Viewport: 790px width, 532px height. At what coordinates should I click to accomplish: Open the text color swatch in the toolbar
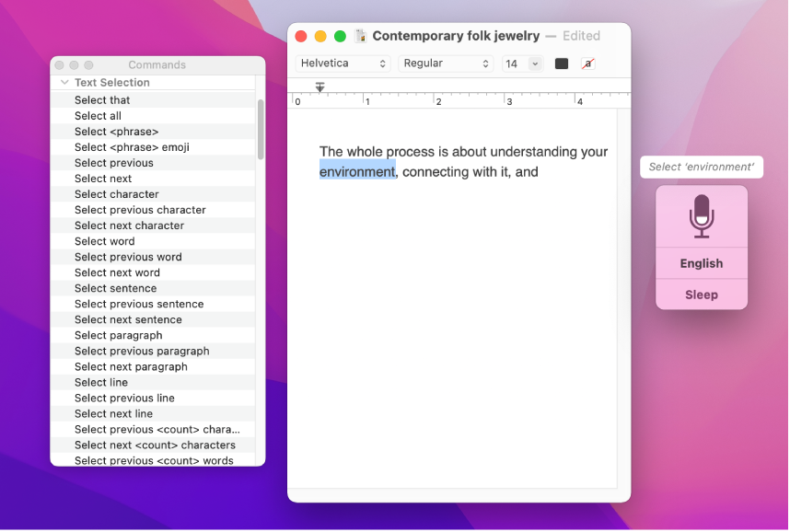560,64
